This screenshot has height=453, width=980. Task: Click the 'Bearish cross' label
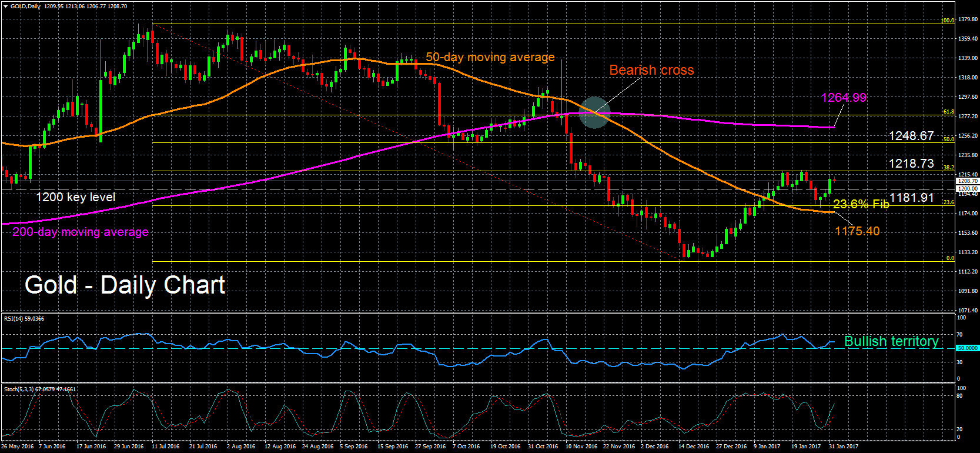[651, 70]
